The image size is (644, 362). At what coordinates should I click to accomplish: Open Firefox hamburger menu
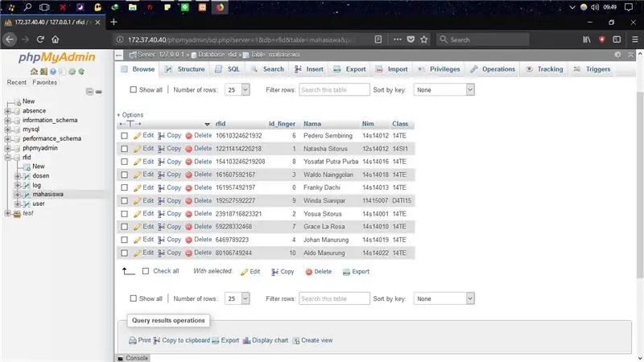635,39
